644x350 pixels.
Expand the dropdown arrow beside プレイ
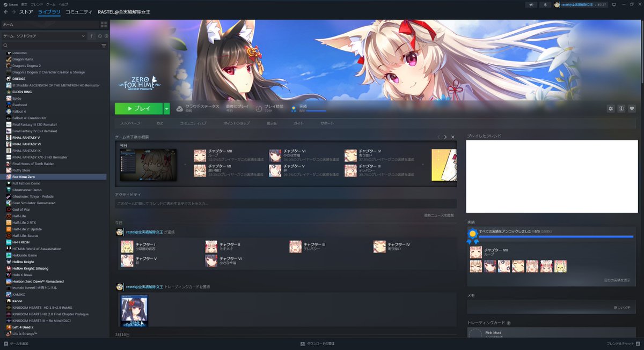[166, 108]
